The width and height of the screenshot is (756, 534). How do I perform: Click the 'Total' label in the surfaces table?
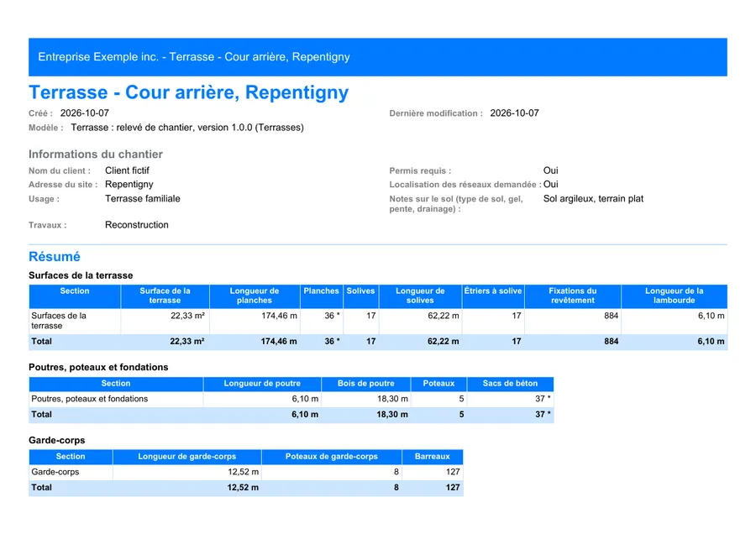41,341
